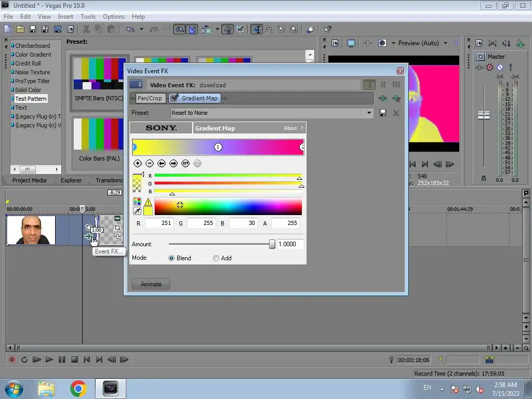This screenshot has width=532, height=399.
Task: Select the Noise Texture generator
Action: point(32,72)
